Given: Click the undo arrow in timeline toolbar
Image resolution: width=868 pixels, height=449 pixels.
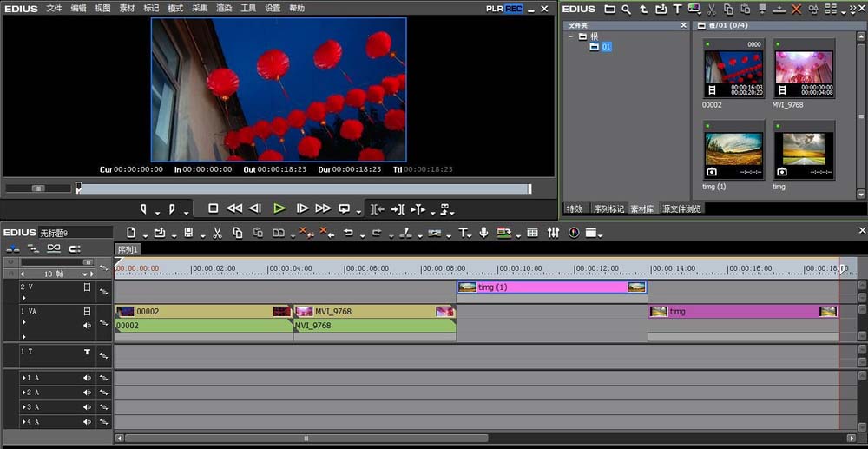Looking at the screenshot, I should (x=348, y=233).
